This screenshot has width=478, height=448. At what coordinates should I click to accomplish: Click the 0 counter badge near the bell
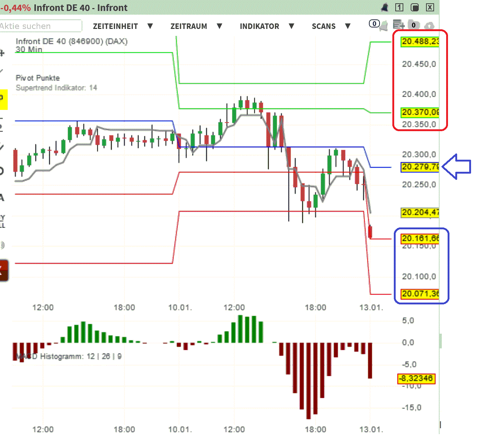[374, 23]
